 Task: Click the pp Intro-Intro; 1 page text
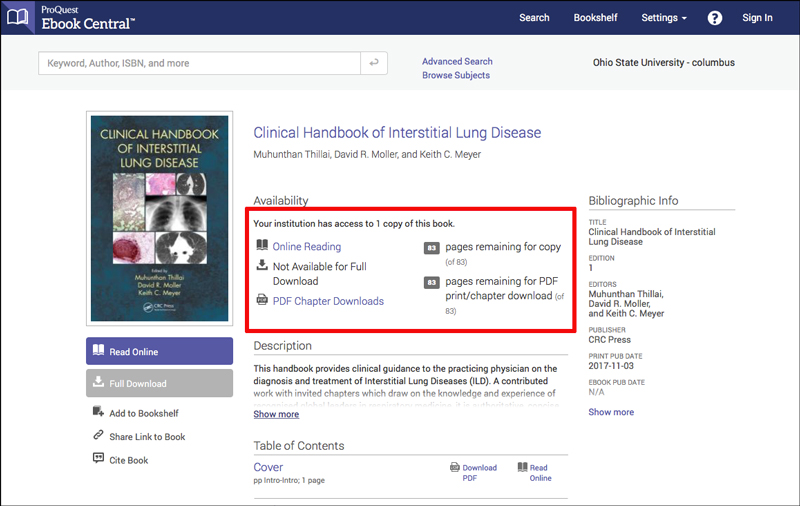tap(289, 480)
